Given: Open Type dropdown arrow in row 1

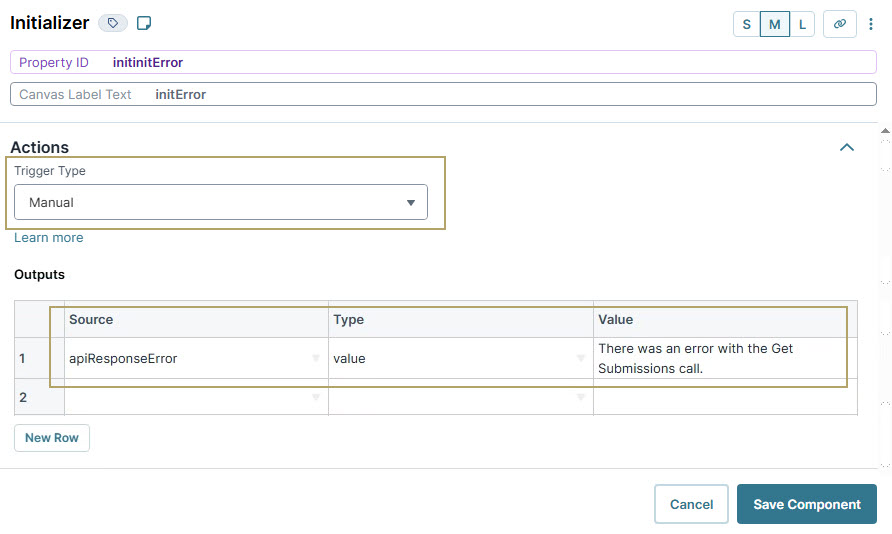Looking at the screenshot, I should pyautogui.click(x=580, y=358).
